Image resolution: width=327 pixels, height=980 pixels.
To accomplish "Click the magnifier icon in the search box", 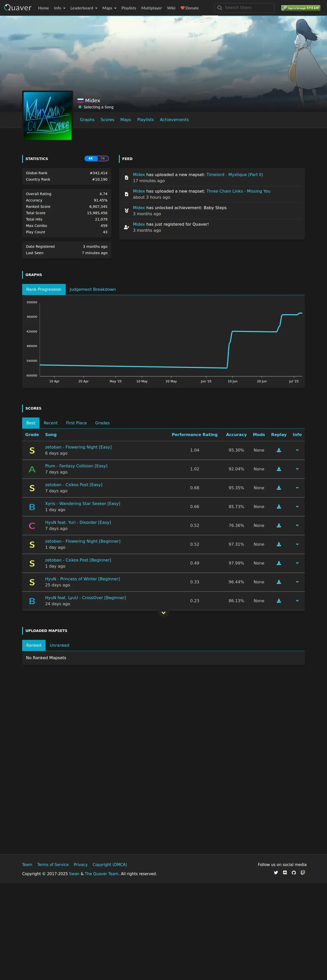I will pyautogui.click(x=220, y=8).
